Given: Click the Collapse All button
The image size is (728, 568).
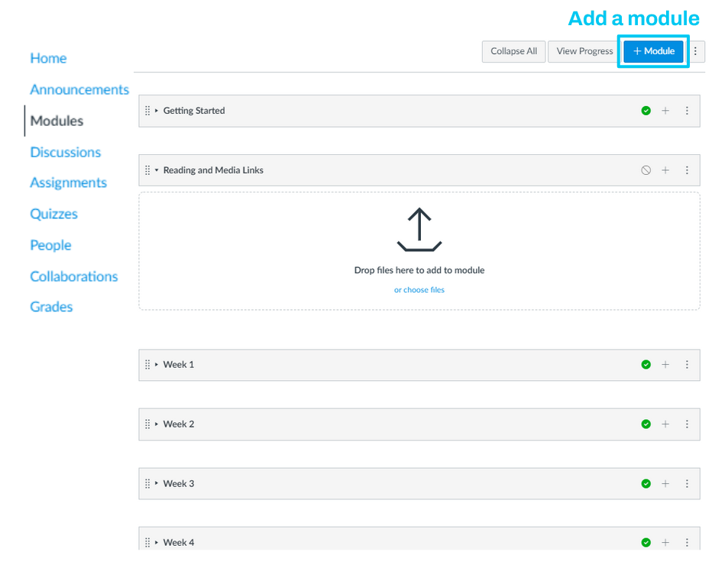Looking at the screenshot, I should pos(513,51).
